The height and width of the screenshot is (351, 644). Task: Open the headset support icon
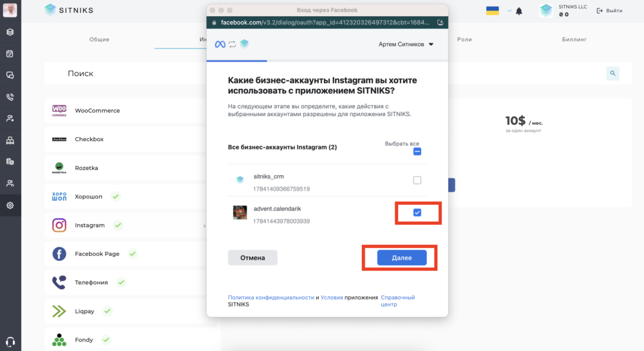pyautogui.click(x=10, y=341)
